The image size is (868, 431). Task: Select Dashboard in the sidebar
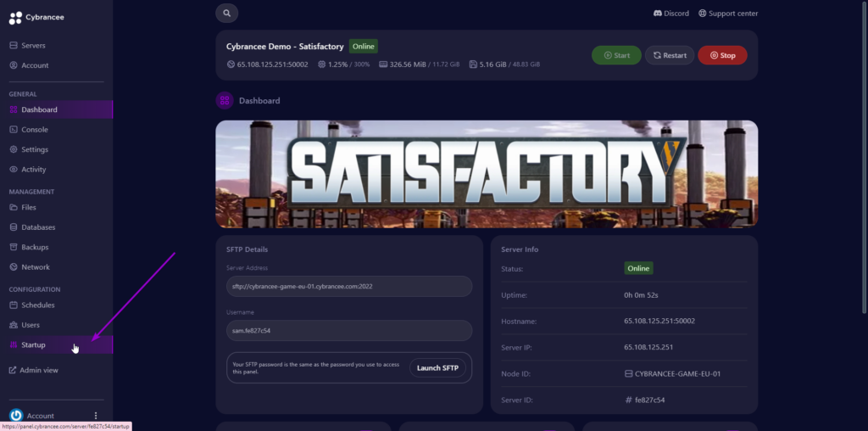(x=57, y=109)
